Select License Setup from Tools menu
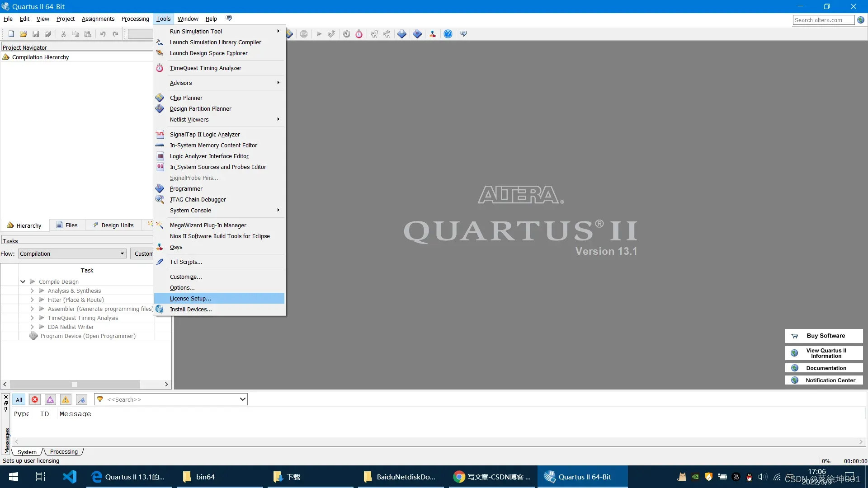 click(x=220, y=298)
